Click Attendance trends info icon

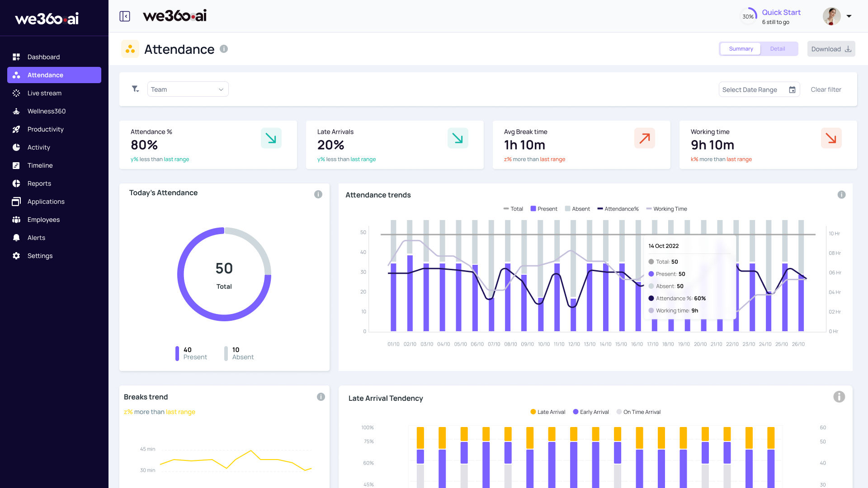pos(841,195)
